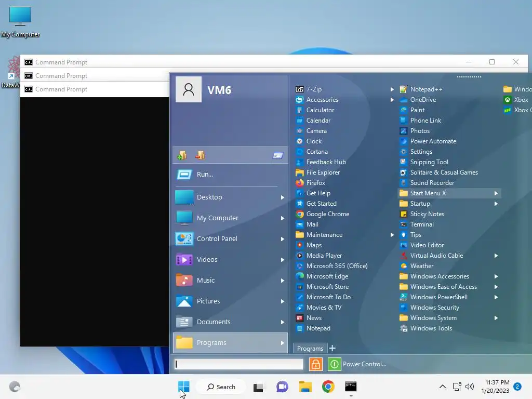Image resolution: width=532 pixels, height=399 pixels.
Task: Open Task View on the taskbar
Action: 258,387
